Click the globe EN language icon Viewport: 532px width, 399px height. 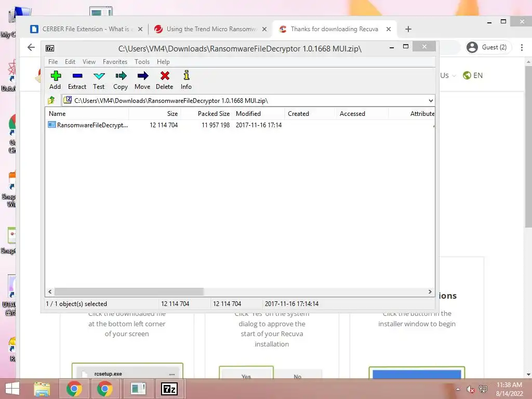tap(467, 75)
